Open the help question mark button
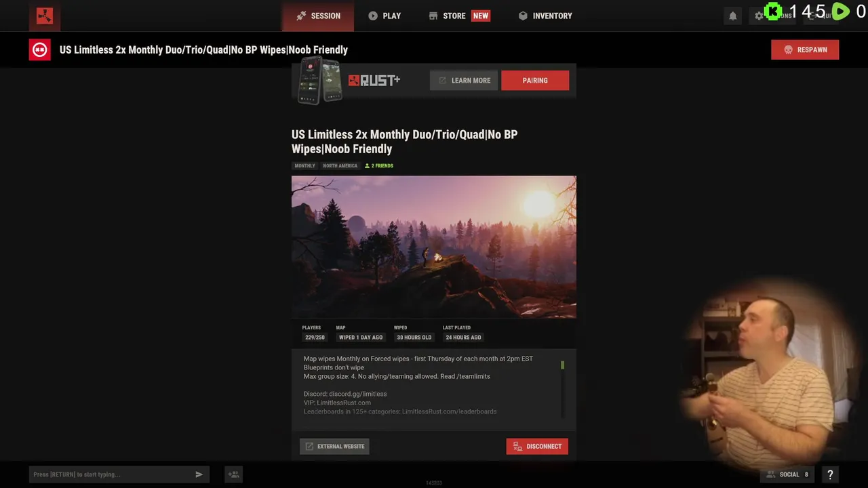Screen dimensions: 868x488 point(830,474)
